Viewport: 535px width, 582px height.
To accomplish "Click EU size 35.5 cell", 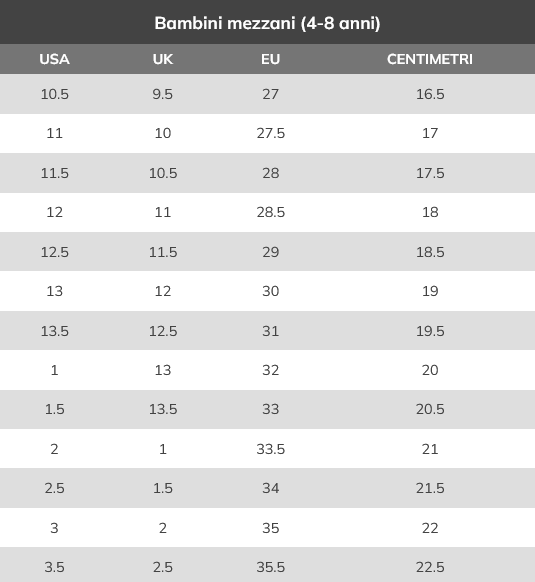I will pyautogui.click(x=271, y=567).
